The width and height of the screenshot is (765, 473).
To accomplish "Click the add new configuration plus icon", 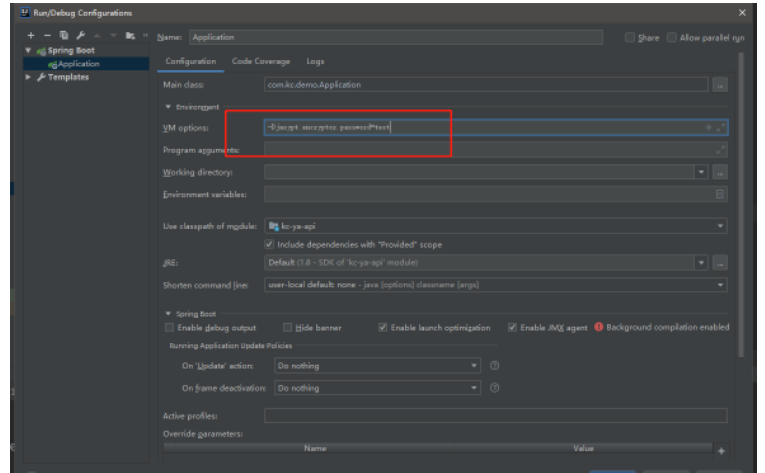I will [32, 37].
